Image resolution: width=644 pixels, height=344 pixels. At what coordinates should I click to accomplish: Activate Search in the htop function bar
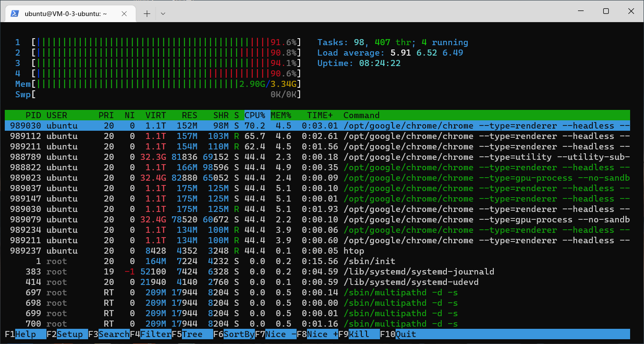click(109, 334)
